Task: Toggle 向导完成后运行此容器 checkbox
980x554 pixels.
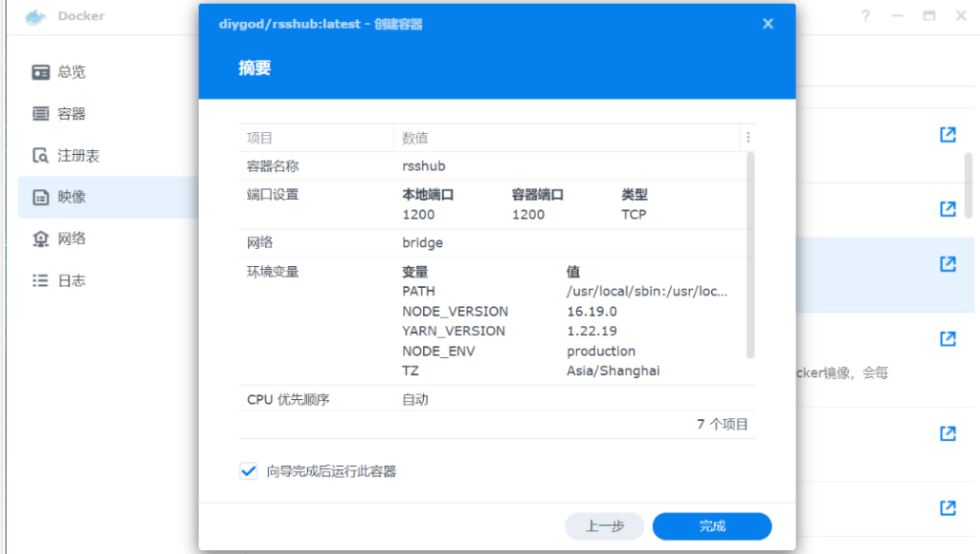Action: coord(249,471)
